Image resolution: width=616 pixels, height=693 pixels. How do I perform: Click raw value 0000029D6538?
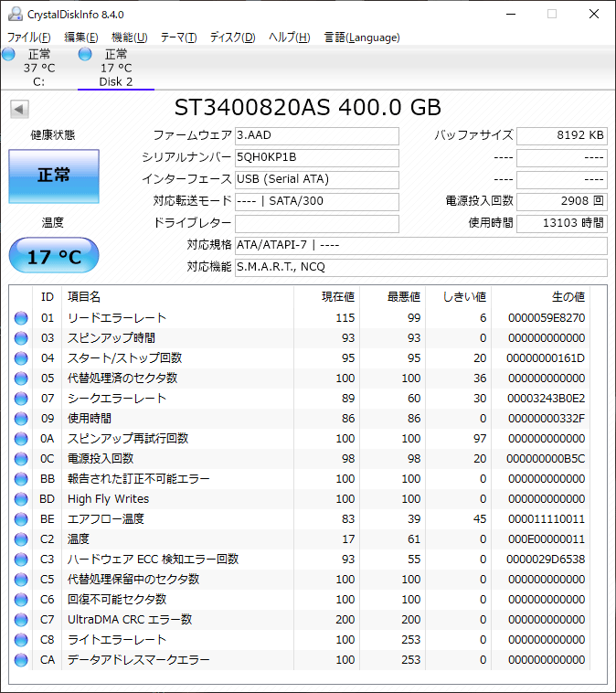[547, 560]
